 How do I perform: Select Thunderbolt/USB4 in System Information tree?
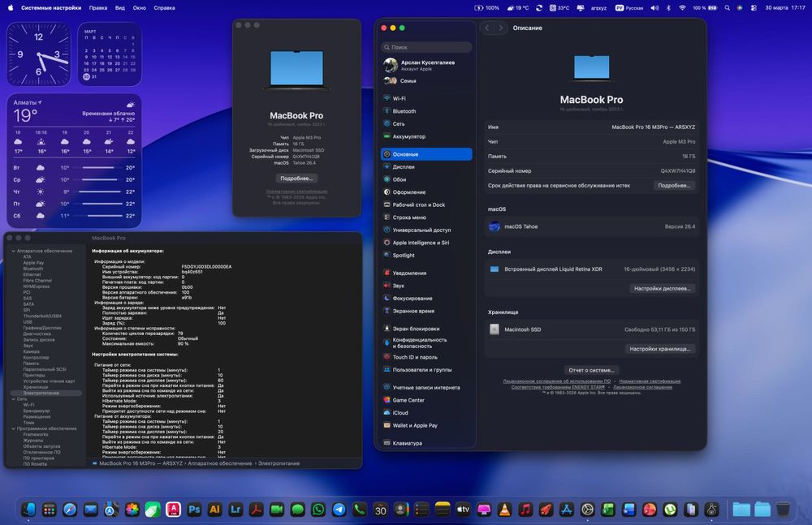pyautogui.click(x=42, y=316)
